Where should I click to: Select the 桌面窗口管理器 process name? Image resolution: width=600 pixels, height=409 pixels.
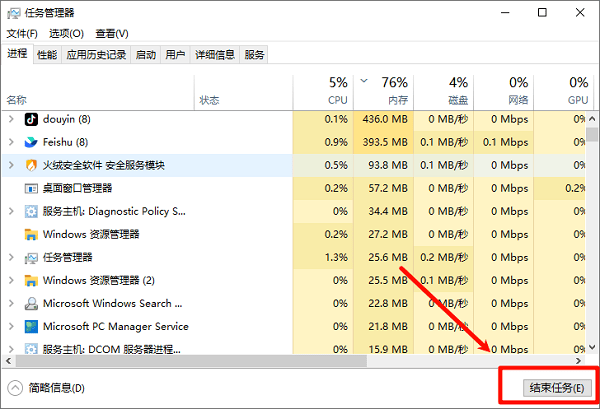(77, 188)
